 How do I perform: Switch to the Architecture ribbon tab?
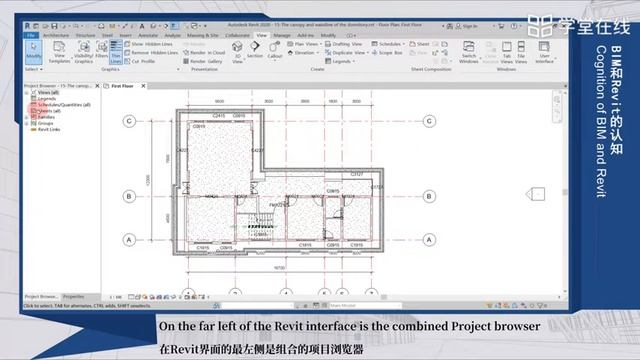pos(56,36)
